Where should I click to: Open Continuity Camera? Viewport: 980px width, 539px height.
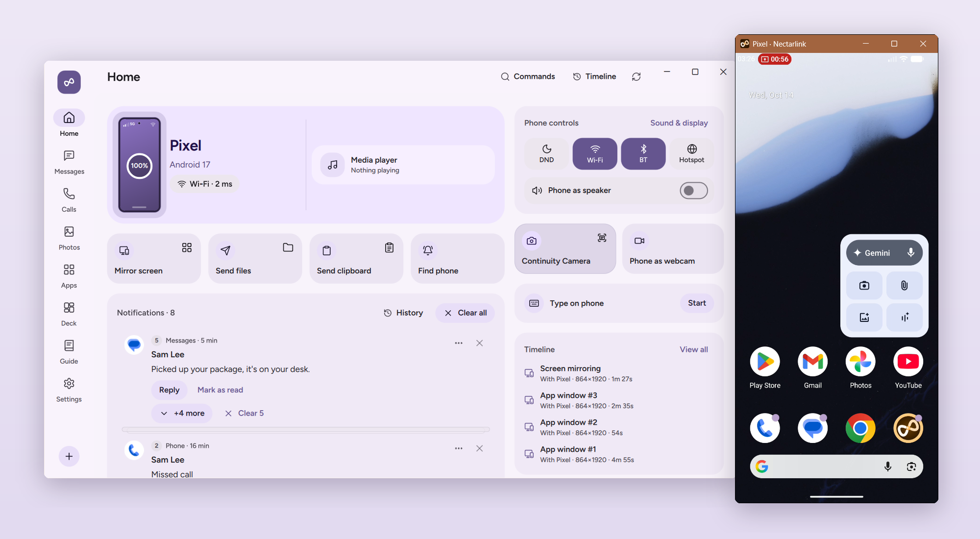point(565,248)
